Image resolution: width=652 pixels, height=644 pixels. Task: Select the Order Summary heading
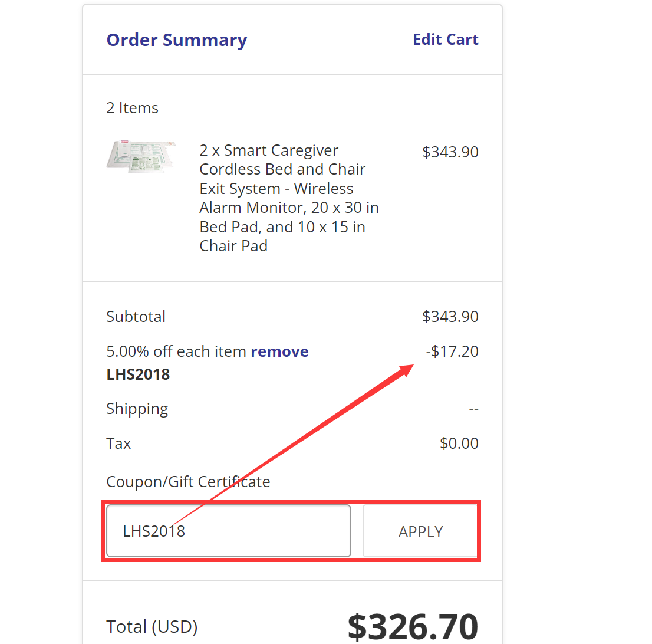(x=177, y=40)
